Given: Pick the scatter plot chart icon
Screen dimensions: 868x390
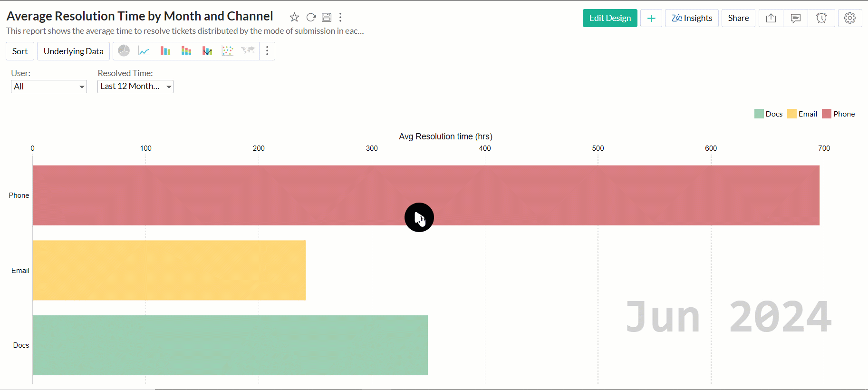Looking at the screenshot, I should pos(228,51).
